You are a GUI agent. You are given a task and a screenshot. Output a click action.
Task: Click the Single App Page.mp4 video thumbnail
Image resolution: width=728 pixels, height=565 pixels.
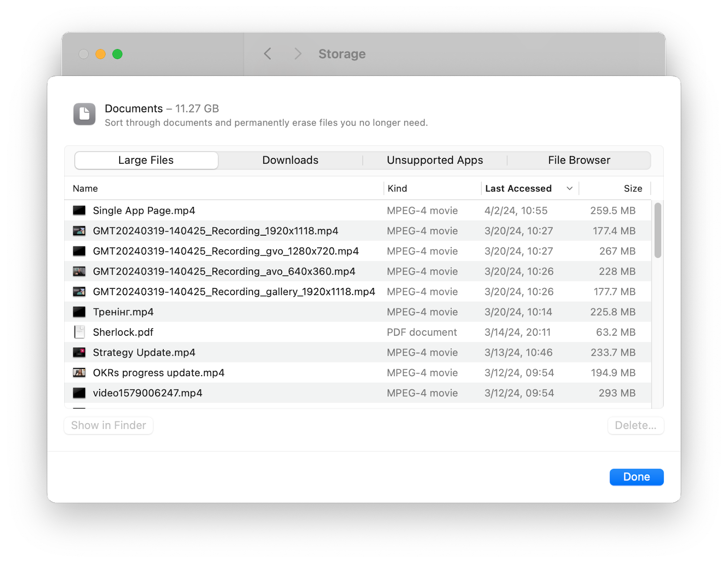pyautogui.click(x=79, y=210)
